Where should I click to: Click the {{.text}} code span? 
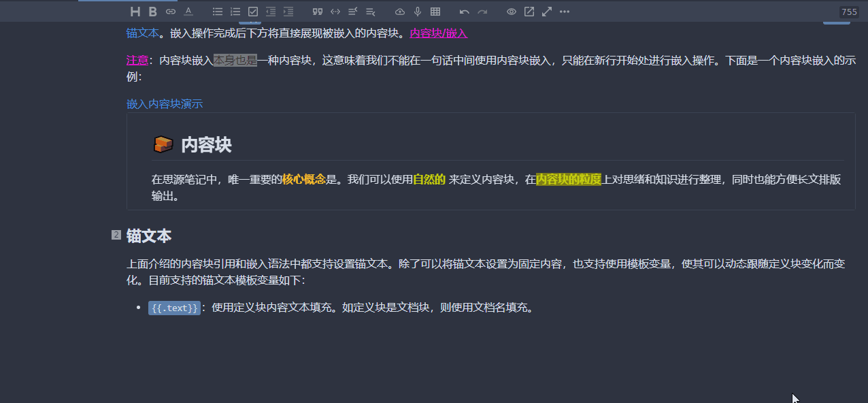click(175, 308)
